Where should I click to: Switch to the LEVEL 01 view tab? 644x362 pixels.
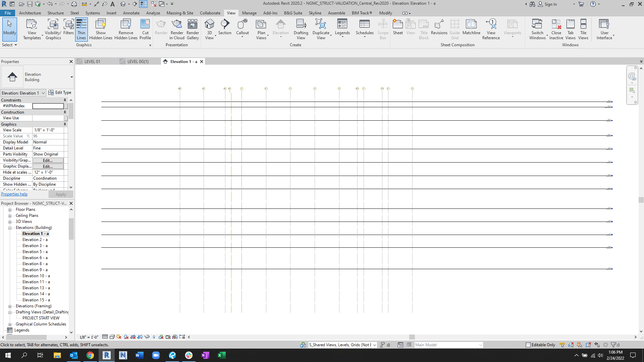92,62
